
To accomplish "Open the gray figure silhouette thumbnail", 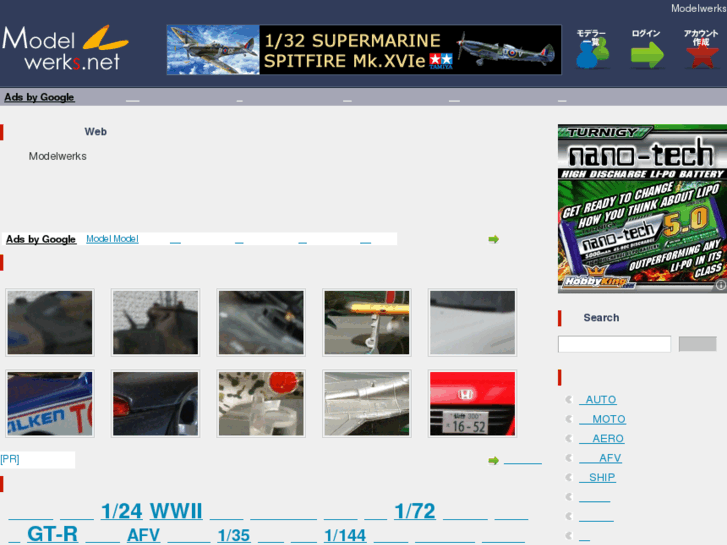I will coord(155,322).
